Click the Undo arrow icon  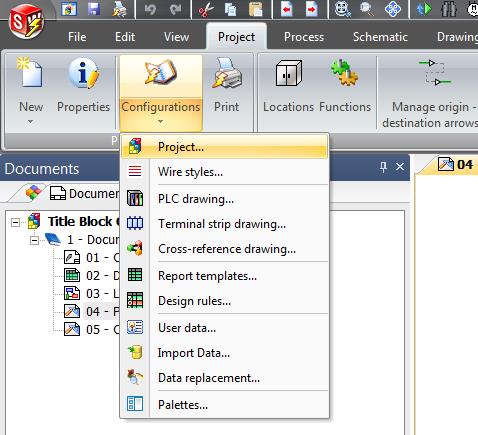[150, 9]
